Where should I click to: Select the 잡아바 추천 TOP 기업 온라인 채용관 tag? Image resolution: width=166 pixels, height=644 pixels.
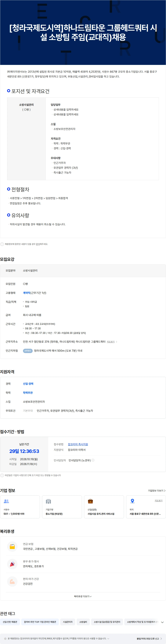pos(40,622)
